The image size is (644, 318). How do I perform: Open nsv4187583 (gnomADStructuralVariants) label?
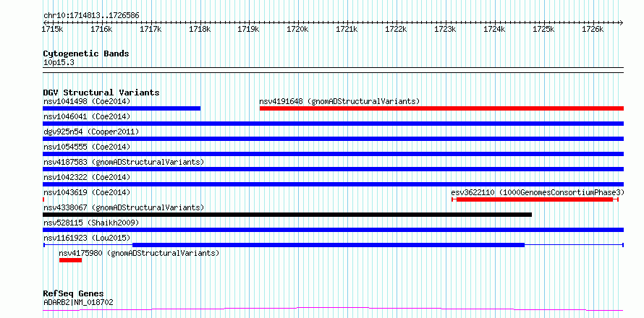pos(124,162)
